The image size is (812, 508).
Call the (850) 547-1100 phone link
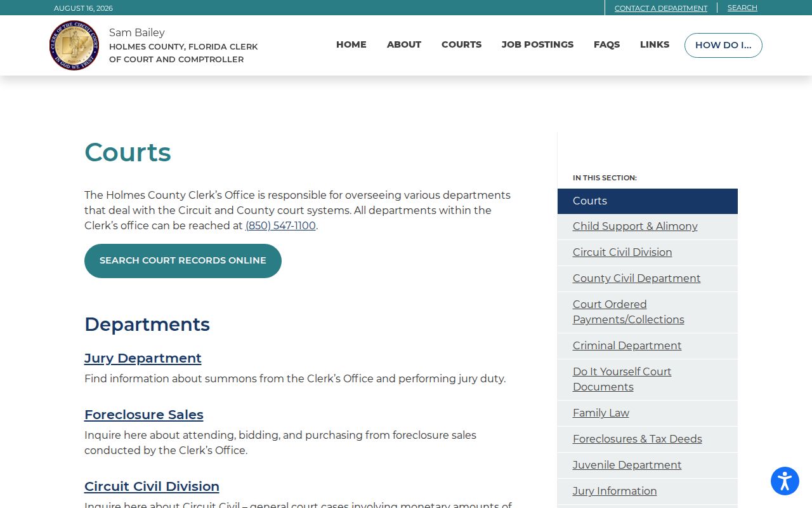pyautogui.click(x=280, y=225)
